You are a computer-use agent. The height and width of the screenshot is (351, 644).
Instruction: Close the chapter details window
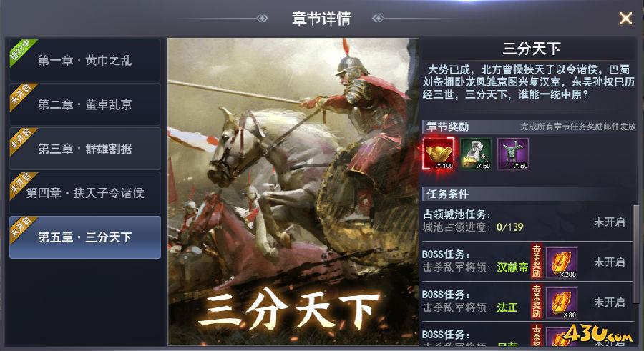pos(625,18)
